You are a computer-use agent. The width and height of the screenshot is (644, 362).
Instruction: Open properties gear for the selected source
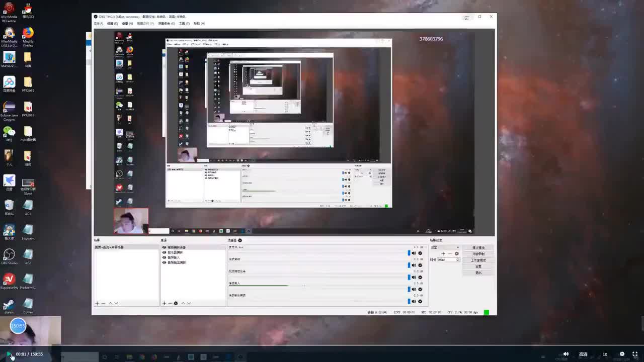pyautogui.click(x=176, y=303)
